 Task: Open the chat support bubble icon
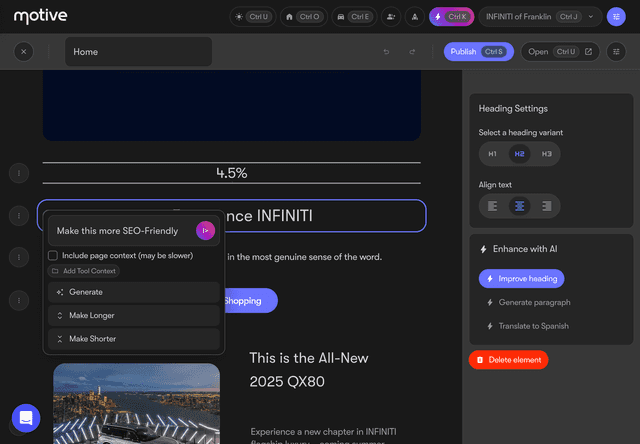coord(26,418)
